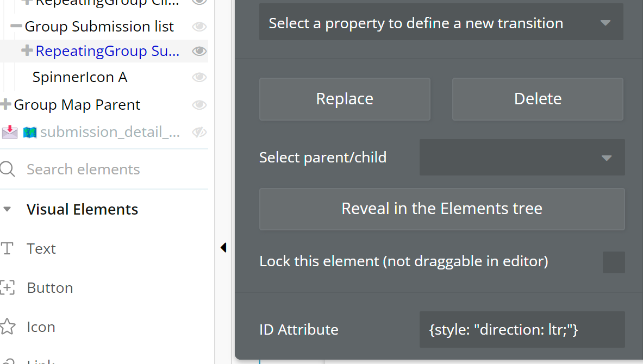Click Reveal in the Elements tree
The width and height of the screenshot is (643, 364).
click(442, 209)
